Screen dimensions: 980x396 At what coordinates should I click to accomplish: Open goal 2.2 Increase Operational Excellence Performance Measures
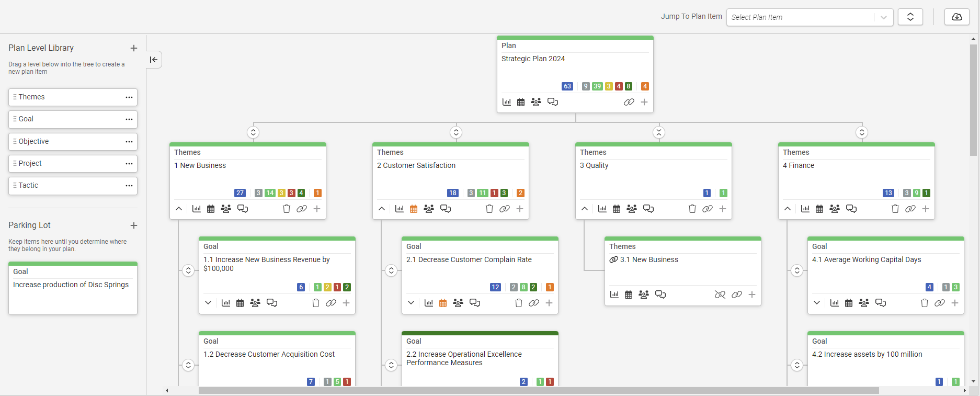(x=464, y=358)
